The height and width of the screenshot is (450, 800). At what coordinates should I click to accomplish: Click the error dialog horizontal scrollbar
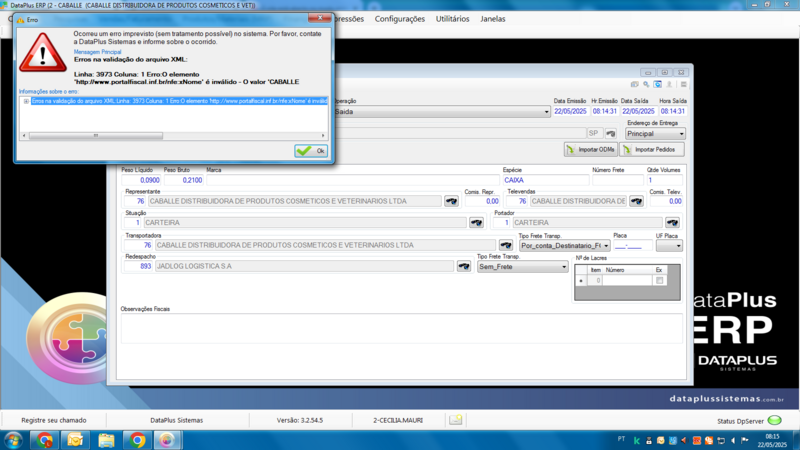coord(96,136)
